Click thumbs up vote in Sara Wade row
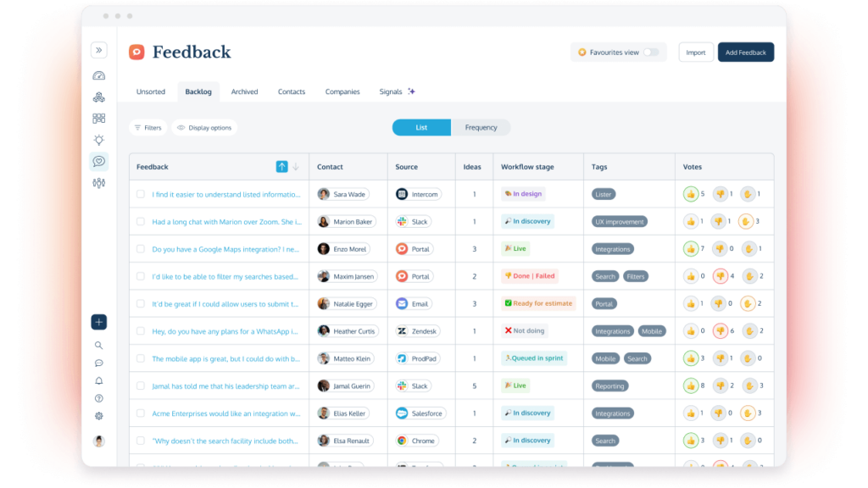 (x=690, y=194)
